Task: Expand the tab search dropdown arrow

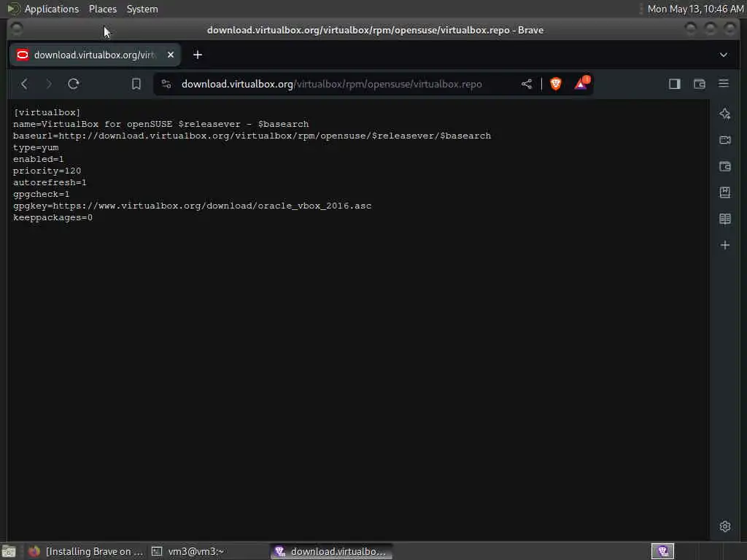Action: coord(723,55)
